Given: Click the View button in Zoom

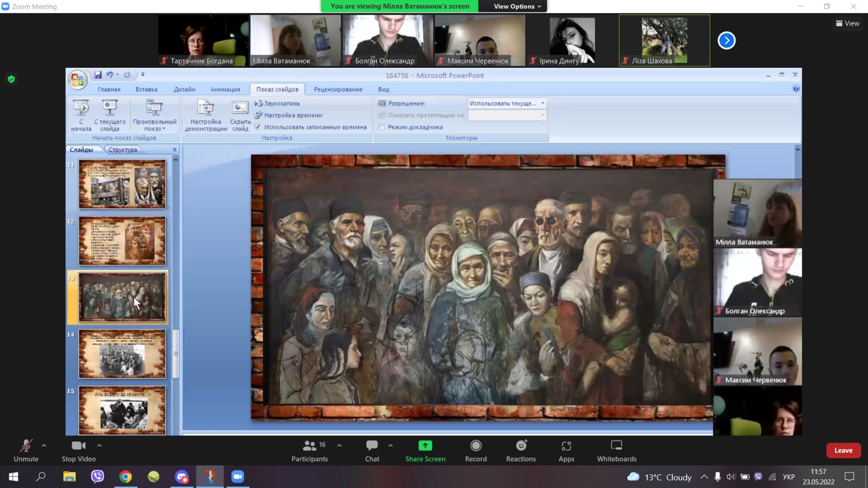Looking at the screenshot, I should [847, 23].
